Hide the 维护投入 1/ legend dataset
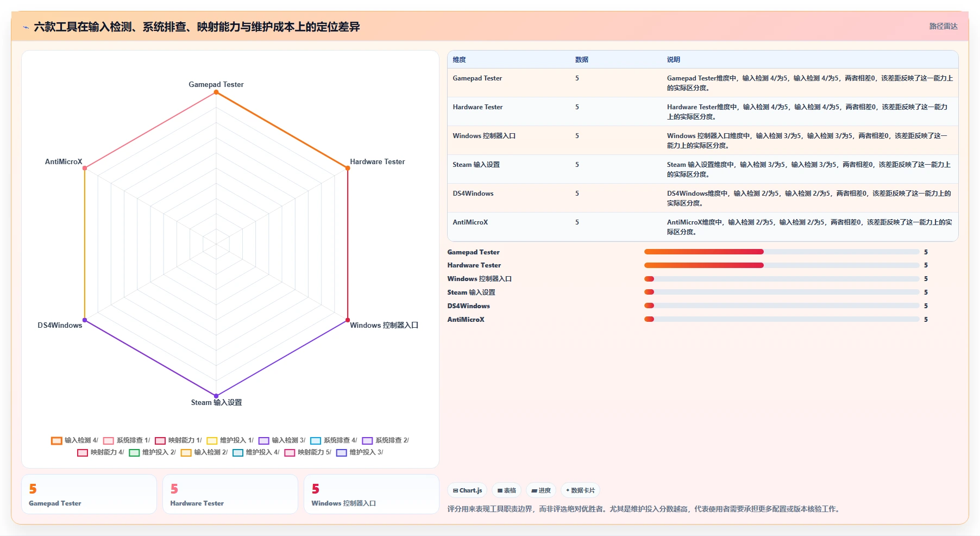 230,440
